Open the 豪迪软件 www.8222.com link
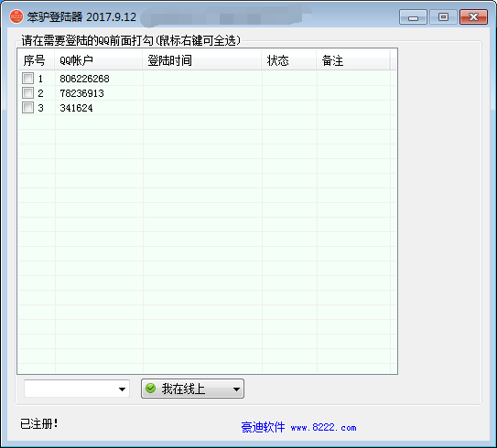Screen dimensions: 497x448 298,427
